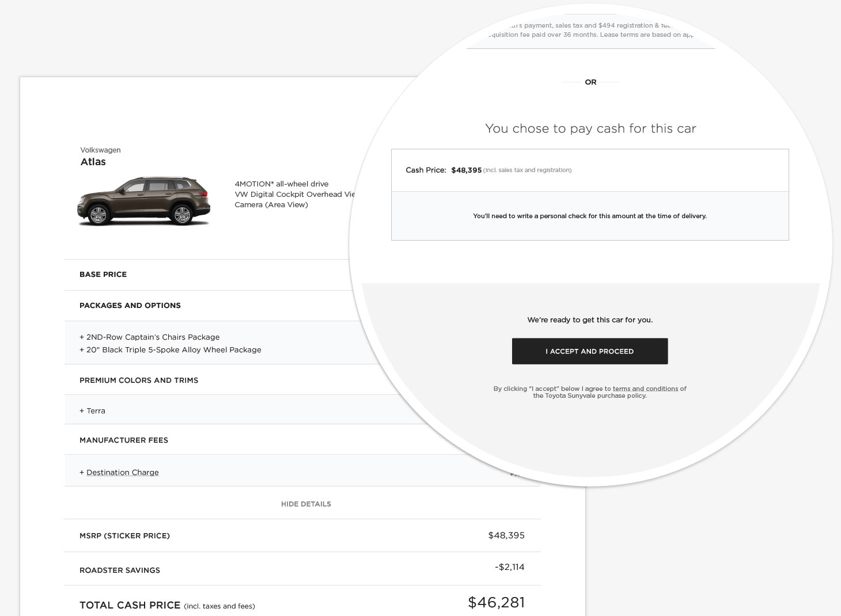This screenshot has height=616, width=841.
Task: Click the incl. sales tax and registration note
Action: [528, 170]
